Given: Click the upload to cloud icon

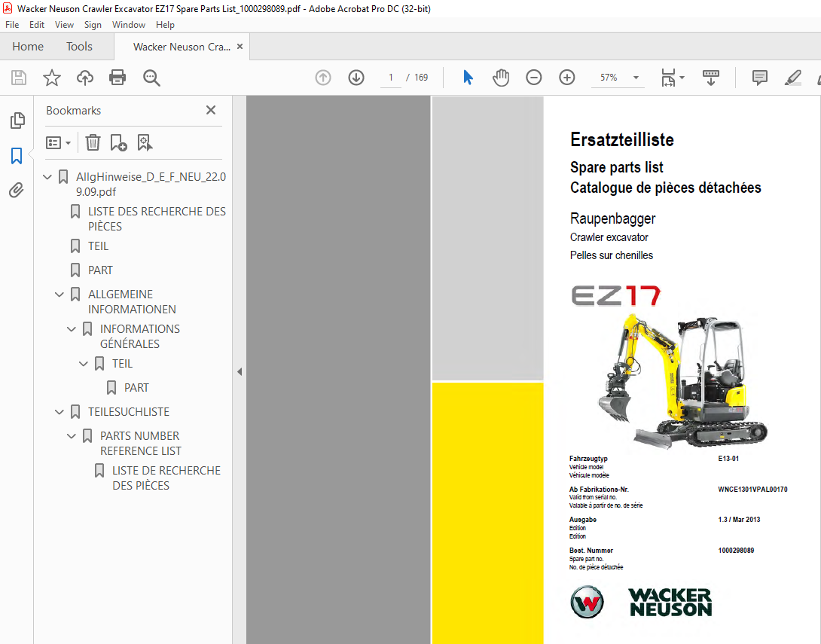Looking at the screenshot, I should 85,78.
